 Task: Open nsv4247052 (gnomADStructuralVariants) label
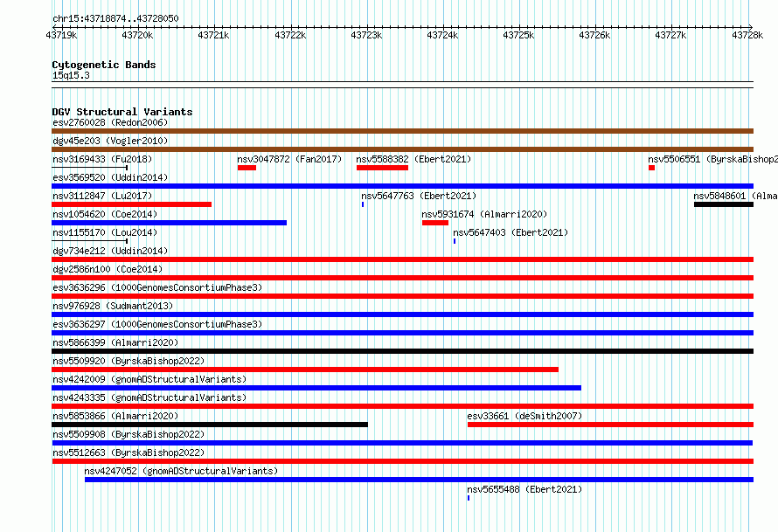pyautogui.click(x=181, y=471)
